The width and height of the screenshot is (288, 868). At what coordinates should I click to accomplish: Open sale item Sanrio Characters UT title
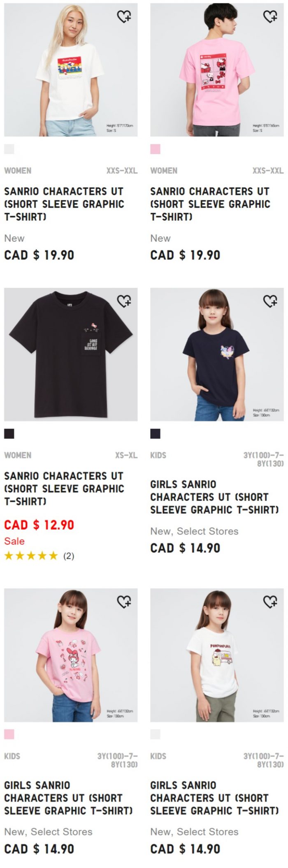(64, 488)
